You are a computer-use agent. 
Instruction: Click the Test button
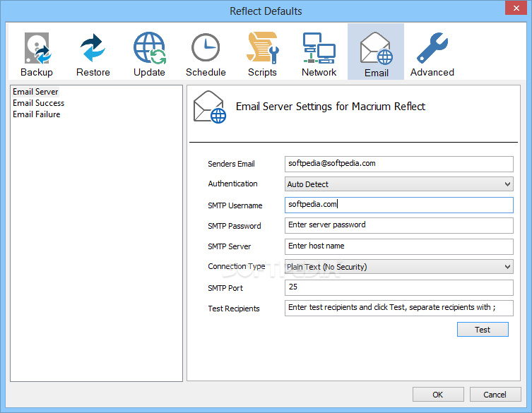pyautogui.click(x=483, y=330)
